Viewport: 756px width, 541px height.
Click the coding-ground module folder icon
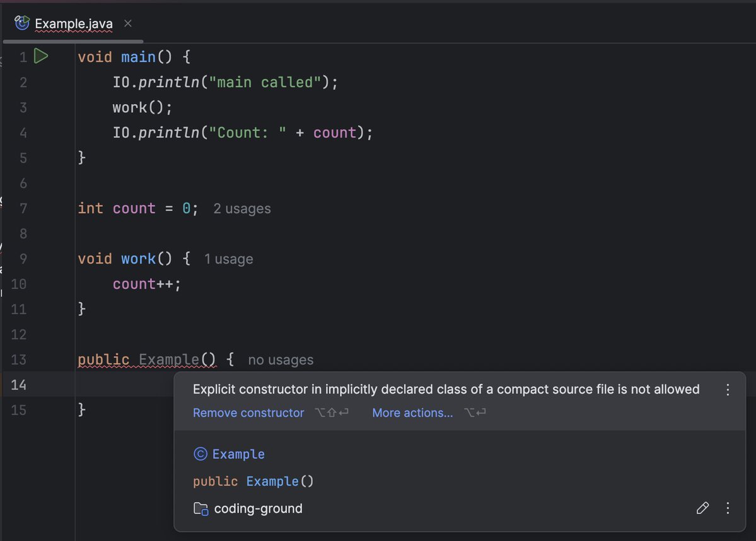click(x=201, y=509)
